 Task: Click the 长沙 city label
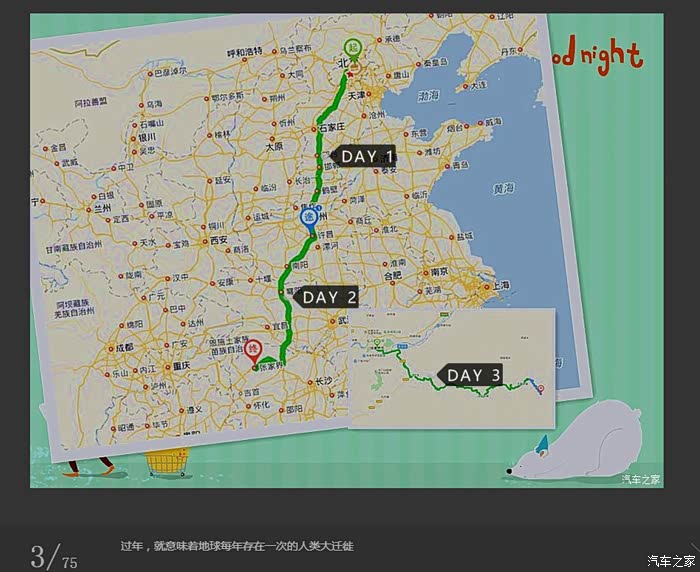click(x=323, y=381)
